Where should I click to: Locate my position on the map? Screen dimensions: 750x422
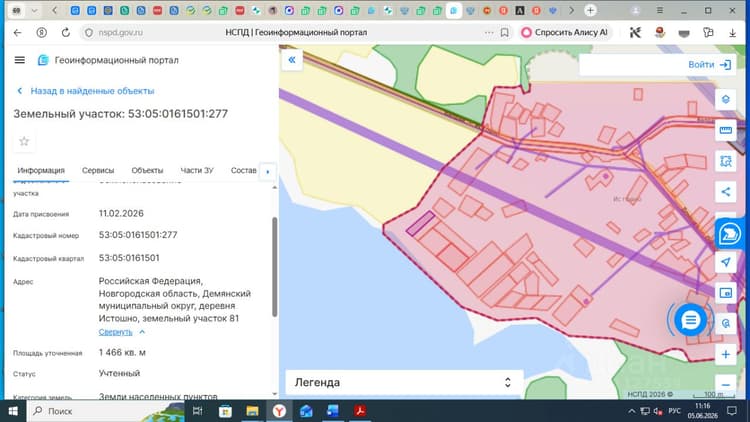pyautogui.click(x=726, y=262)
